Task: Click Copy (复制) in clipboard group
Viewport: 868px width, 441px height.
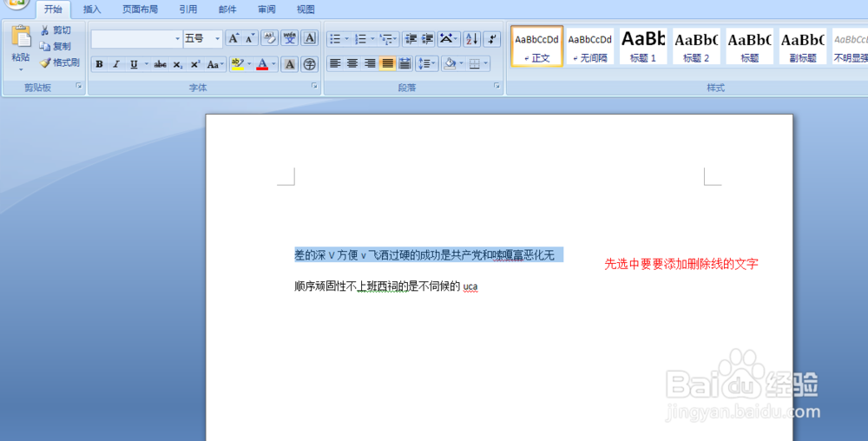Action: pos(56,47)
